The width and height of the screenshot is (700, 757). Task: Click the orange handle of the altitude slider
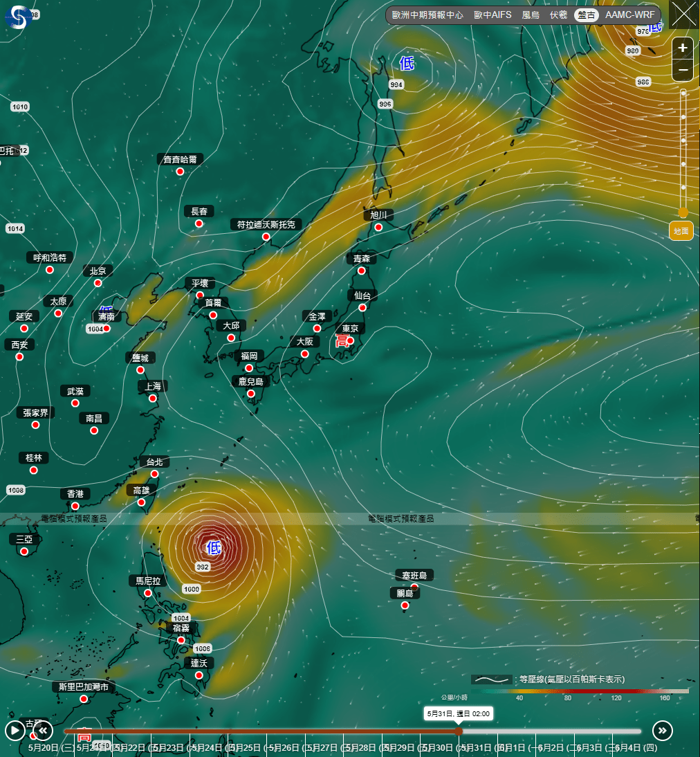tap(683, 212)
